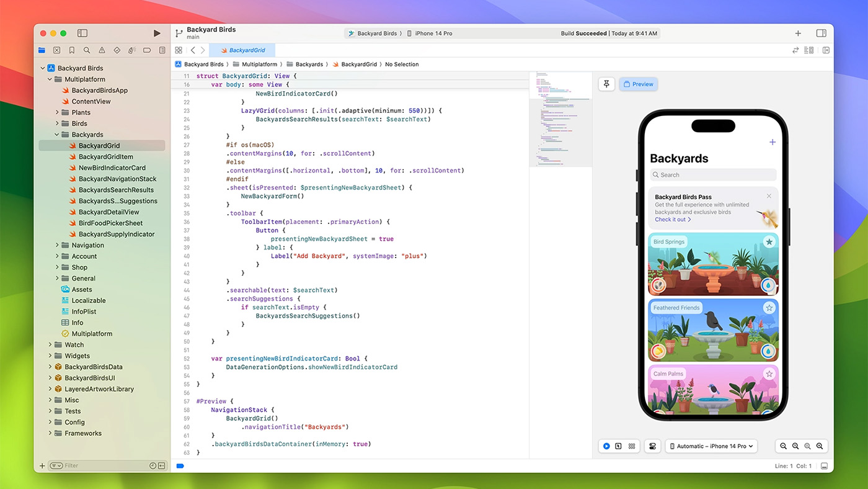The height and width of the screenshot is (489, 868).
Task: Go forward in editor history
Action: 202,50
